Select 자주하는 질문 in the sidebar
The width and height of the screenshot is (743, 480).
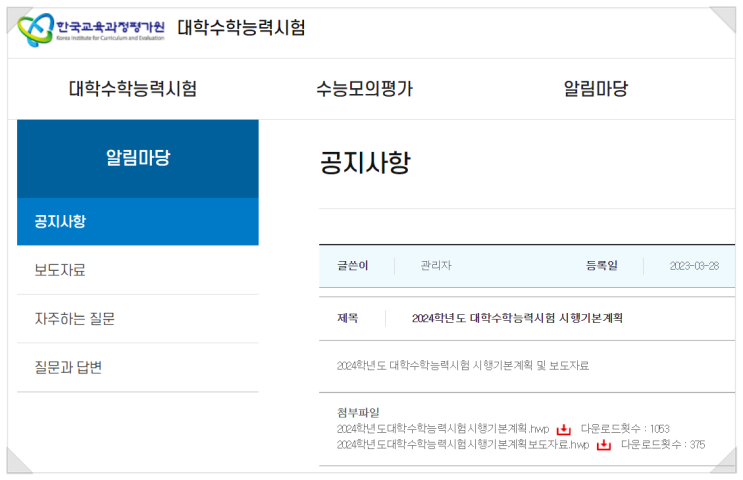(x=138, y=319)
